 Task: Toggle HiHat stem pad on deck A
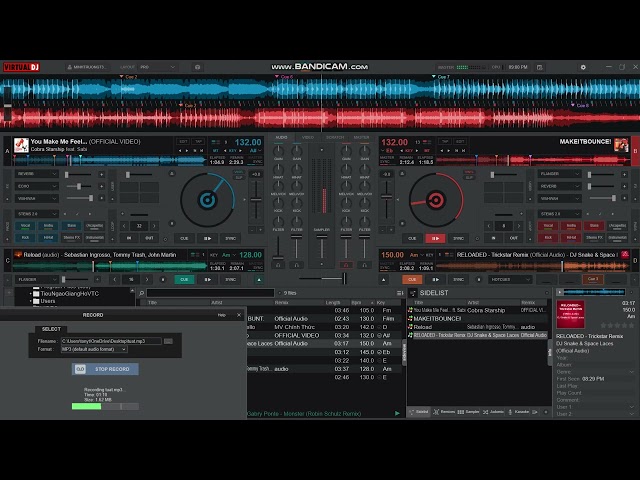point(48,238)
